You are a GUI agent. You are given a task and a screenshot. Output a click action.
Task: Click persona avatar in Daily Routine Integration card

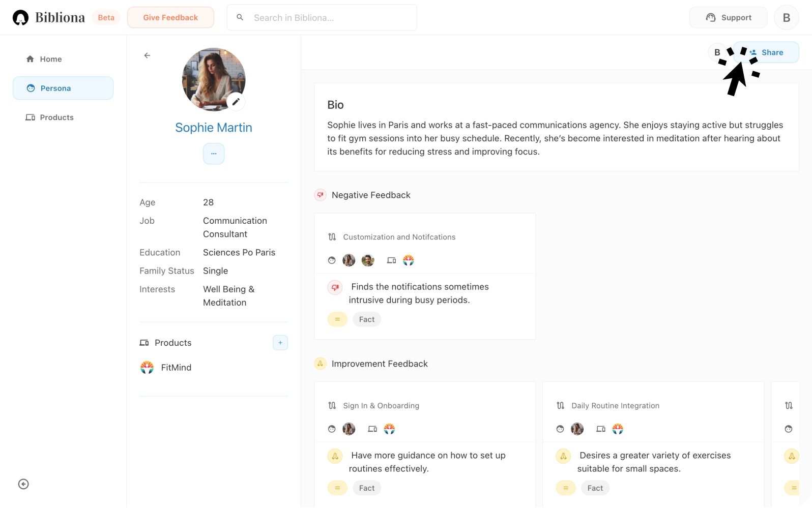(x=577, y=429)
